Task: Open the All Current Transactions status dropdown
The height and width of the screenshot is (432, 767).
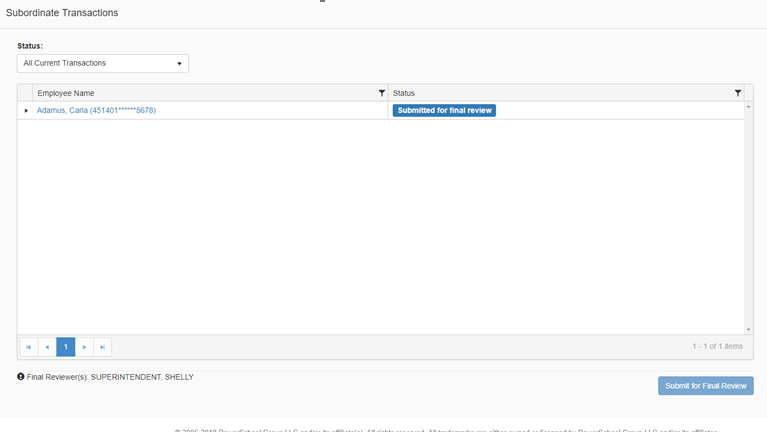Action: (x=103, y=63)
